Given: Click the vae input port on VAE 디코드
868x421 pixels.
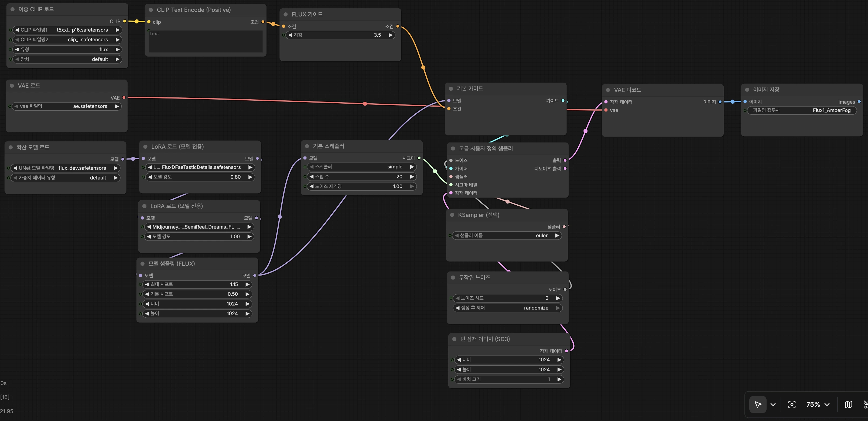Looking at the screenshot, I should [606, 110].
